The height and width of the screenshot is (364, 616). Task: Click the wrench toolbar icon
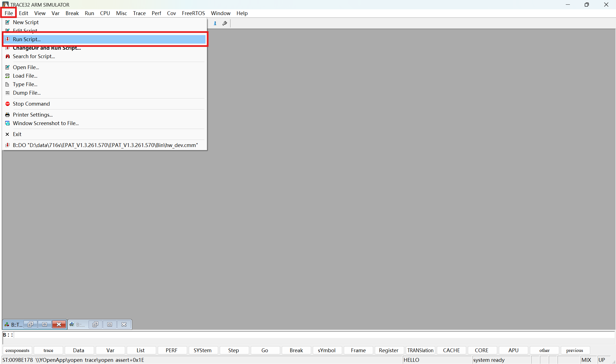click(225, 23)
